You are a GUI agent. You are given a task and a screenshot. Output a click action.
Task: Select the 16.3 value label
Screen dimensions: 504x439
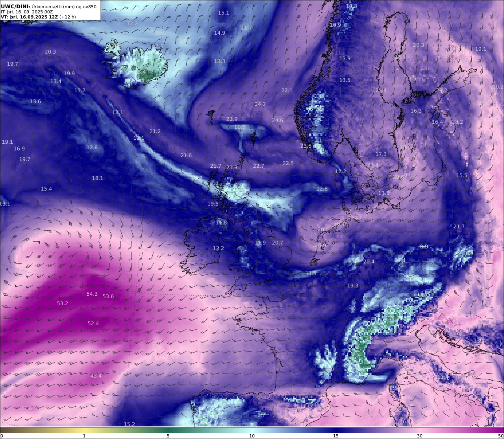(416, 111)
